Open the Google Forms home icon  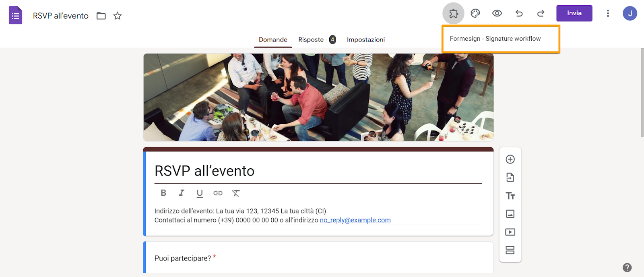pos(15,15)
